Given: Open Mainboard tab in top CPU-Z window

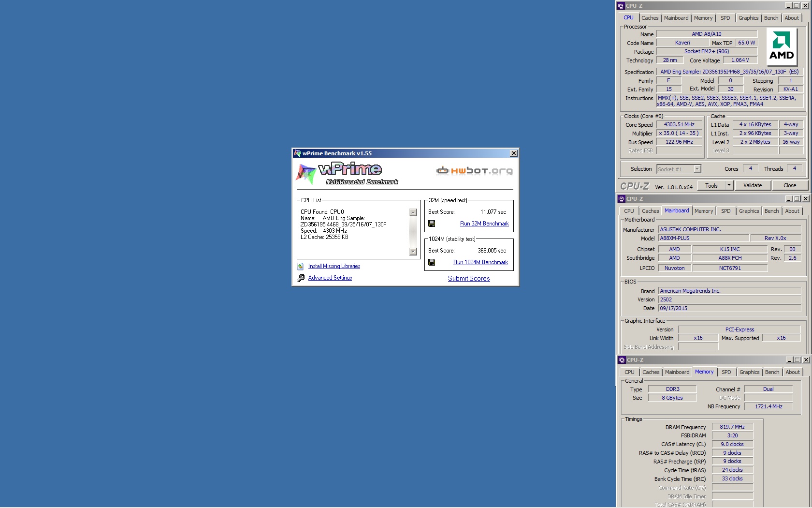Looking at the screenshot, I should click(x=676, y=18).
